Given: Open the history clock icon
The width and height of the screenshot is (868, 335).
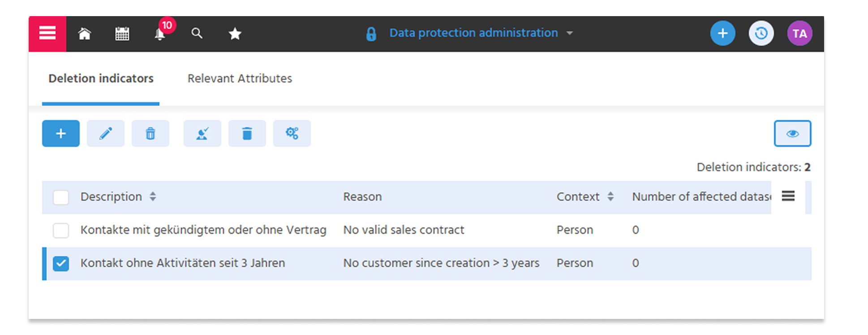Looking at the screenshot, I should (x=761, y=33).
